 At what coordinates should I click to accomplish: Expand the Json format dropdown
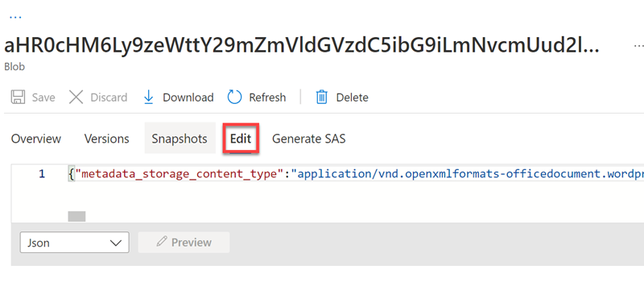click(74, 243)
